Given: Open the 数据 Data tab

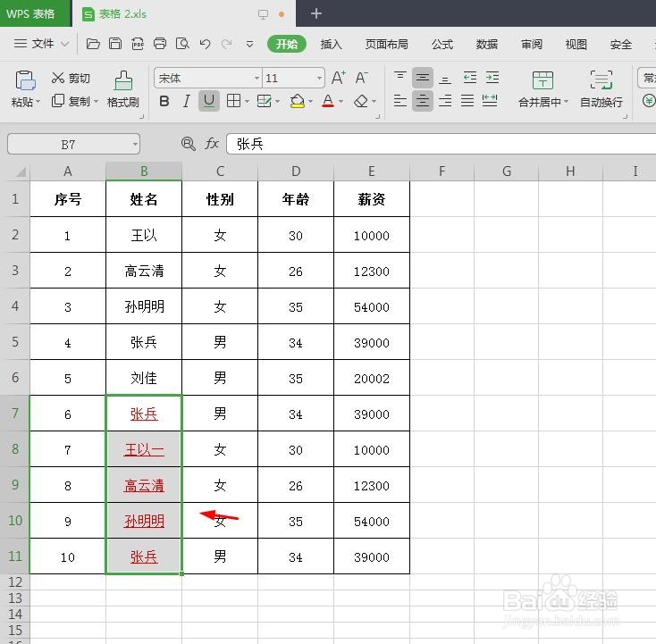Looking at the screenshot, I should tap(486, 44).
